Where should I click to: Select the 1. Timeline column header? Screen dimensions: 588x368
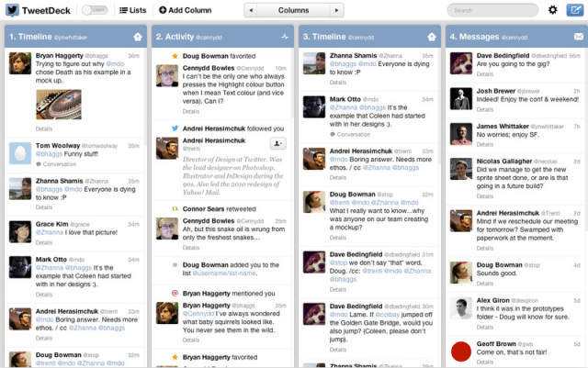click(73, 37)
